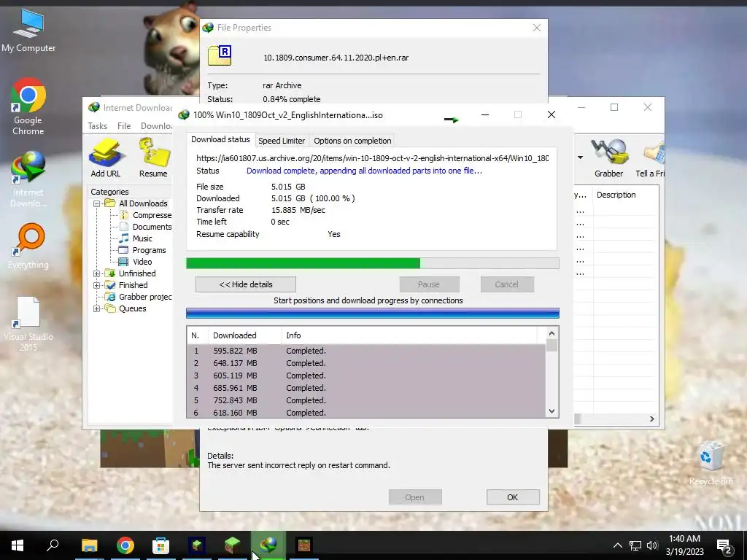Expand the Queues category node

(96, 308)
